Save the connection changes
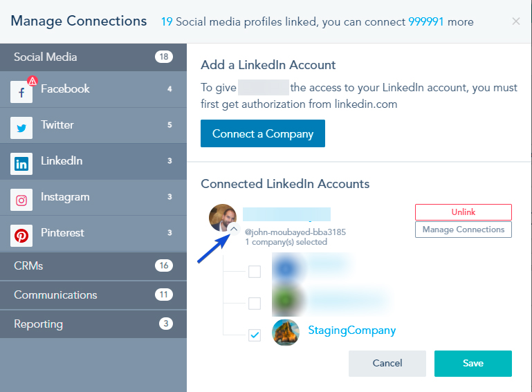The width and height of the screenshot is (532, 392). click(473, 364)
